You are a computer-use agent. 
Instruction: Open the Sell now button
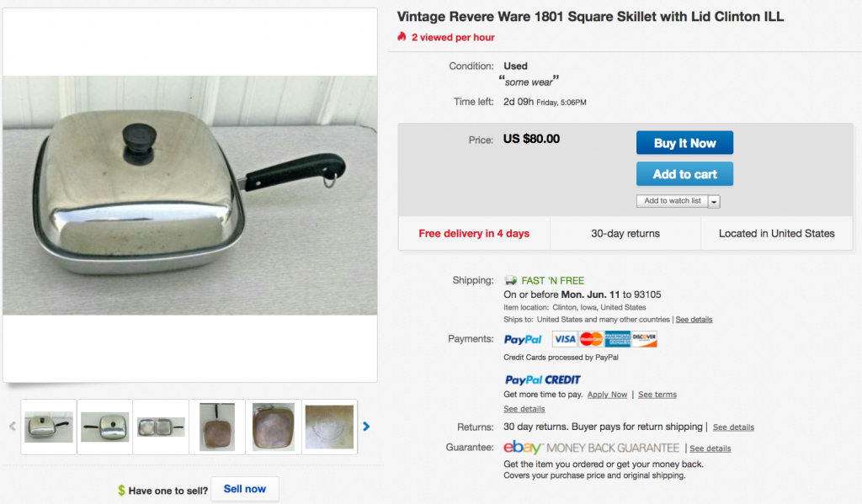pos(244,489)
